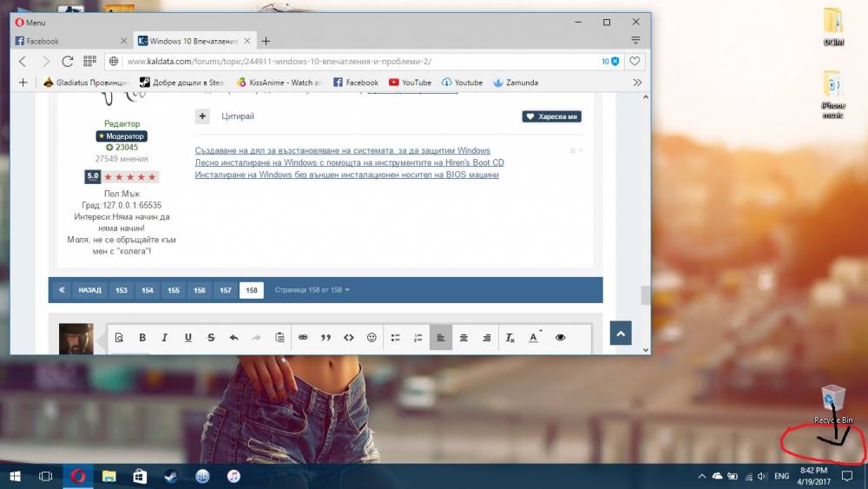Click the heart bookmark icon
This screenshot has height=489, width=868.
(635, 62)
